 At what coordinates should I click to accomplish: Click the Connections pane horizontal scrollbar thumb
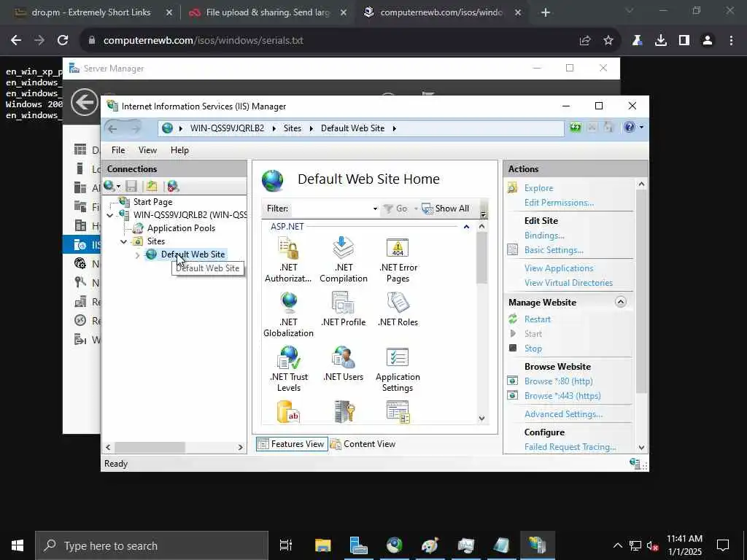click(150, 447)
